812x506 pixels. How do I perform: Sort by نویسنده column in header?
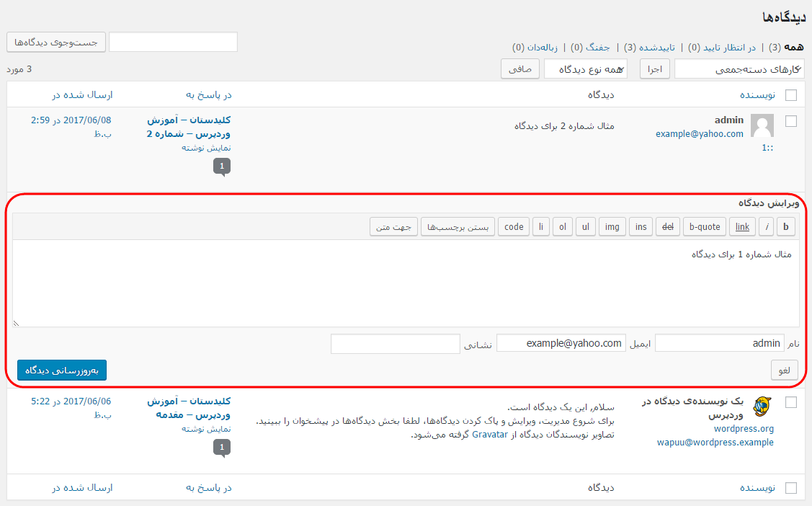(757, 94)
